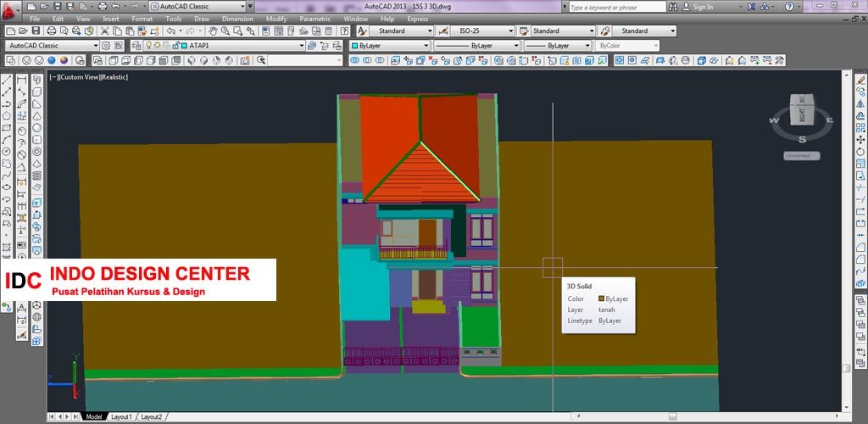Select the Fillet modify tool

tap(860, 259)
